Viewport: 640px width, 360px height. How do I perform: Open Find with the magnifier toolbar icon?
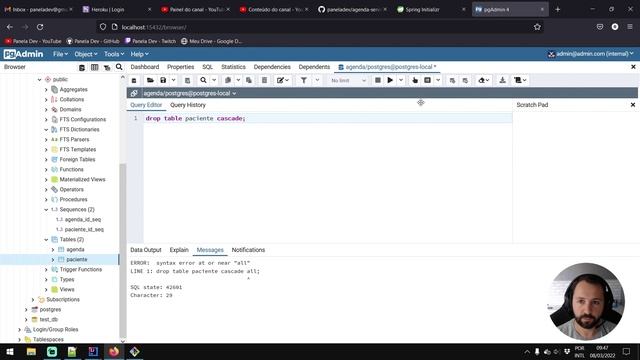[203, 80]
